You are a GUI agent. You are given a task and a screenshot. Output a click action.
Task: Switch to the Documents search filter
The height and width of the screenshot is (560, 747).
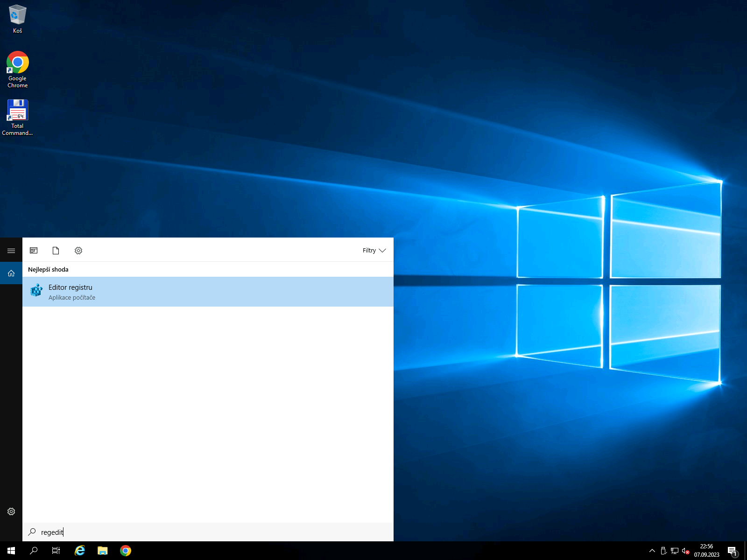56,251
